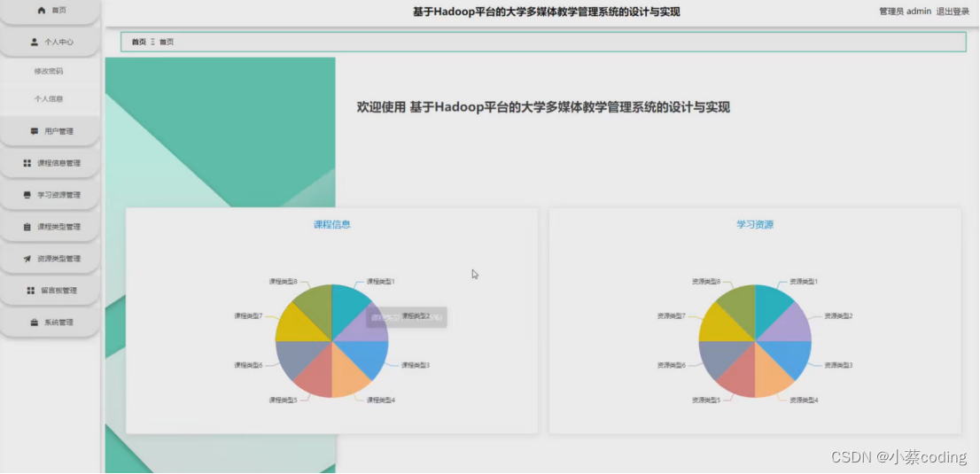Screen dimensions: 980x474
Task: Expand the 留言板管理 menu
Action: [x=50, y=291]
